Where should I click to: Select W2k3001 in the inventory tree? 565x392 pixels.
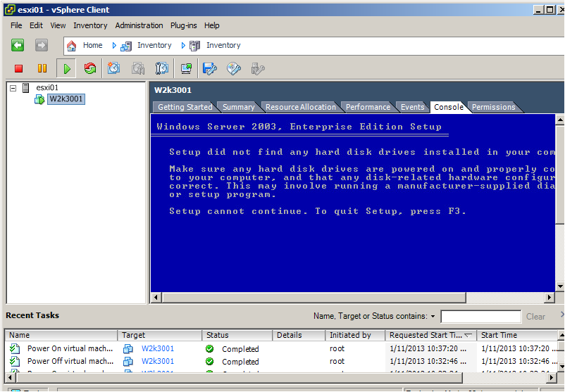tap(66, 99)
